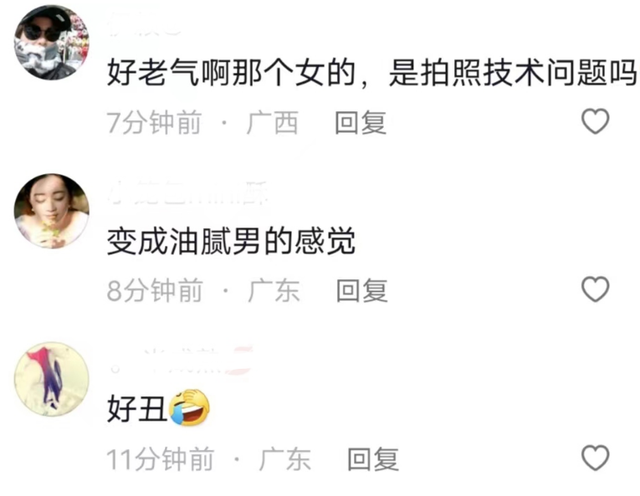Click the 8分钟前 timestamp
The height and width of the screenshot is (496, 640).
coord(155,290)
